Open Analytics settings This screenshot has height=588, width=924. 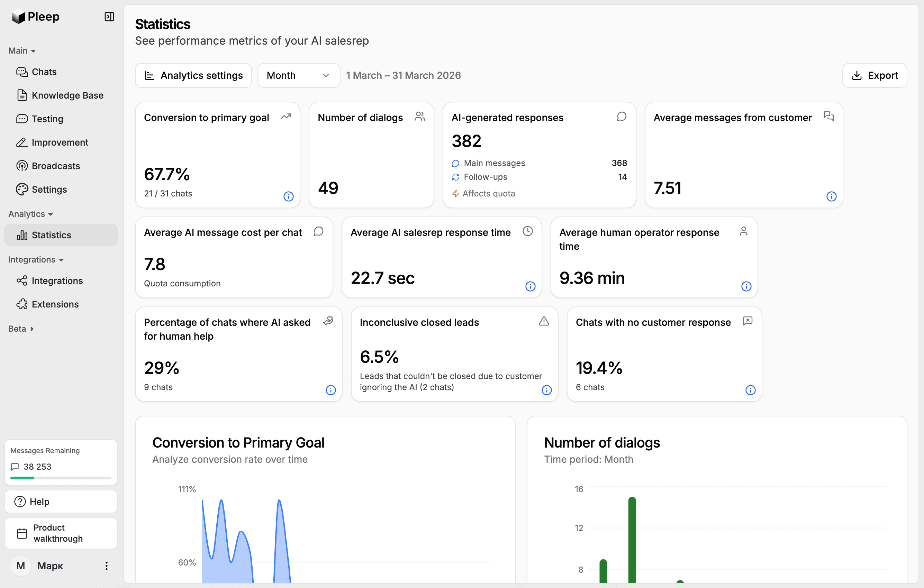coord(193,75)
